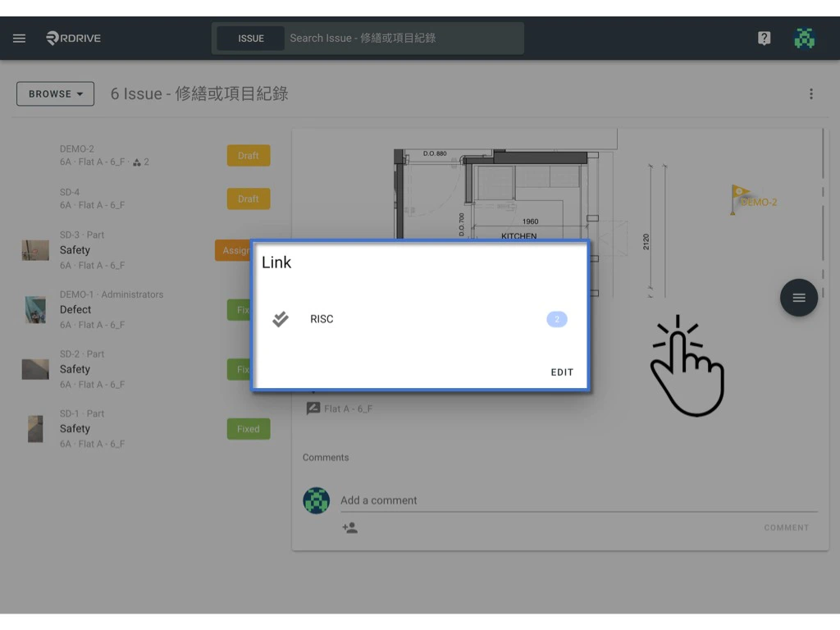Open the SD-3 Safety issue thumbnail
The image size is (840, 630).
(34, 249)
